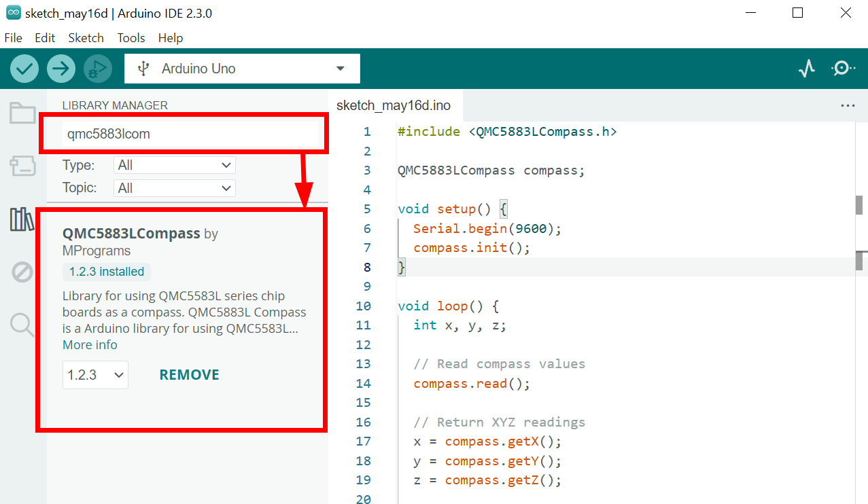Click the '// Return XYZ readings' comment
Image resolution: width=868 pixels, height=504 pixels.
click(499, 422)
